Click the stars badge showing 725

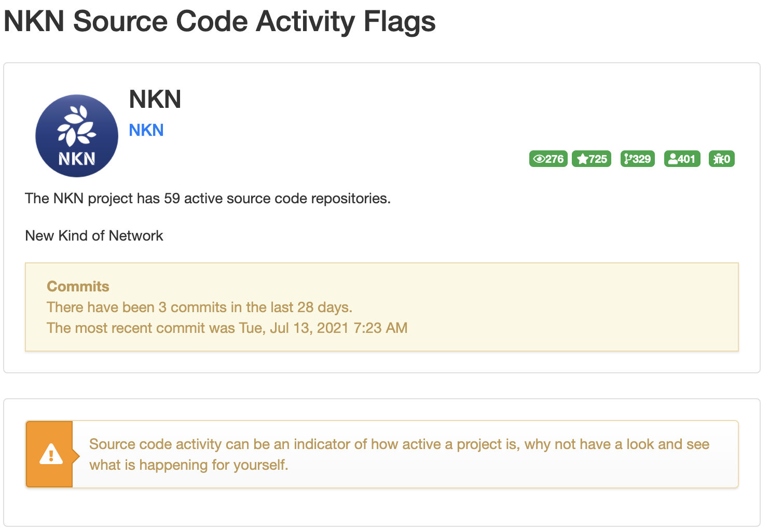(592, 159)
